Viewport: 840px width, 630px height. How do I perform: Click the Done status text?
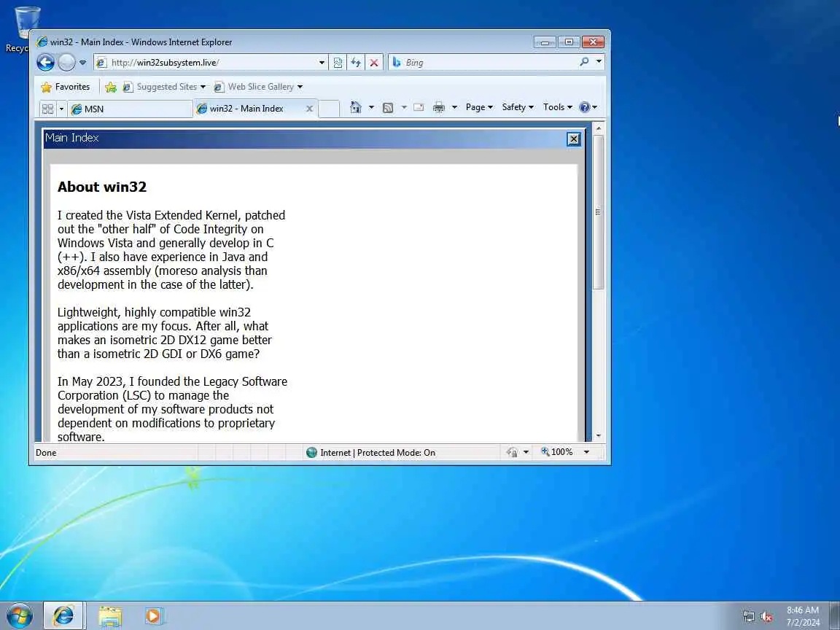click(x=46, y=453)
